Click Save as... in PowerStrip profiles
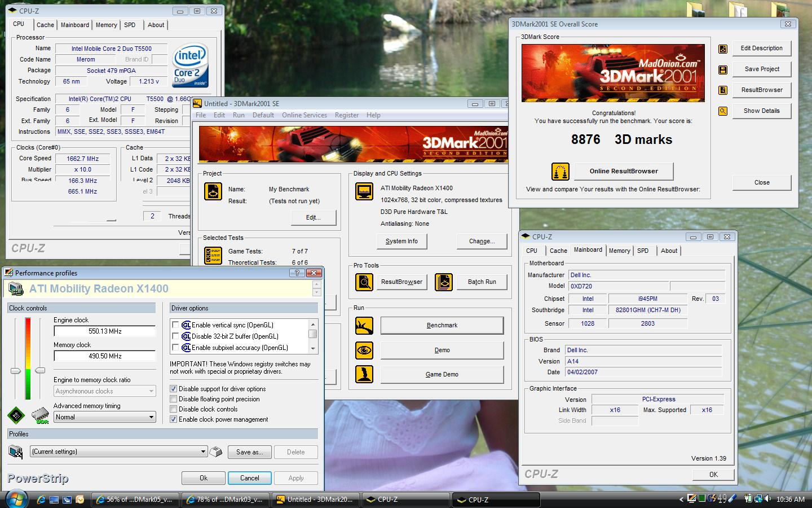 pyautogui.click(x=249, y=452)
